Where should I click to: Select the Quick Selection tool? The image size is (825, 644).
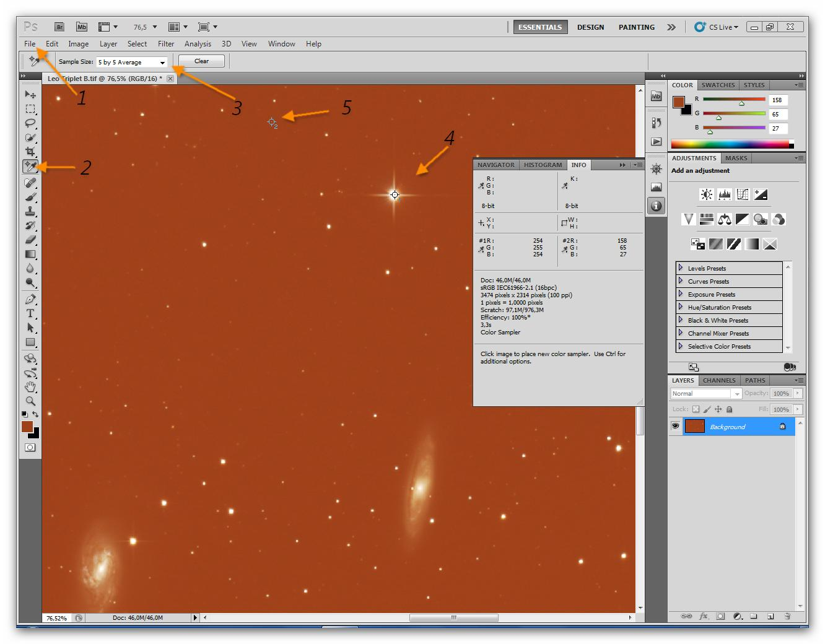click(30, 137)
